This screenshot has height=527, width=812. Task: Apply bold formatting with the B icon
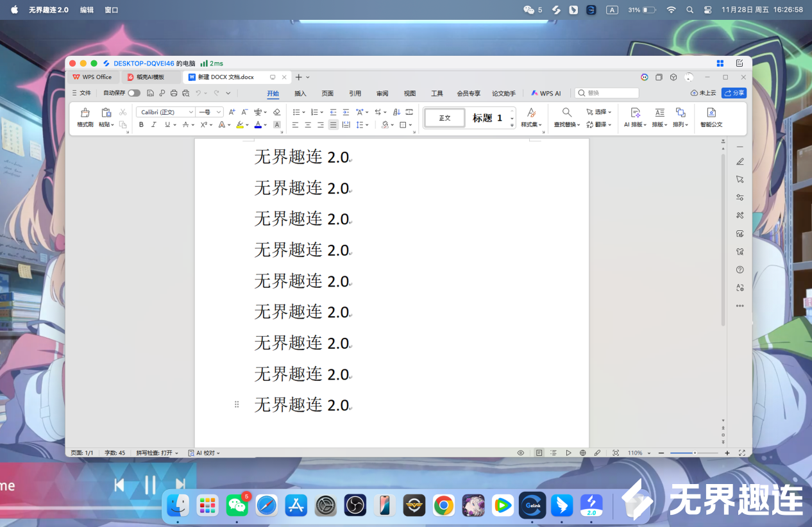141,125
